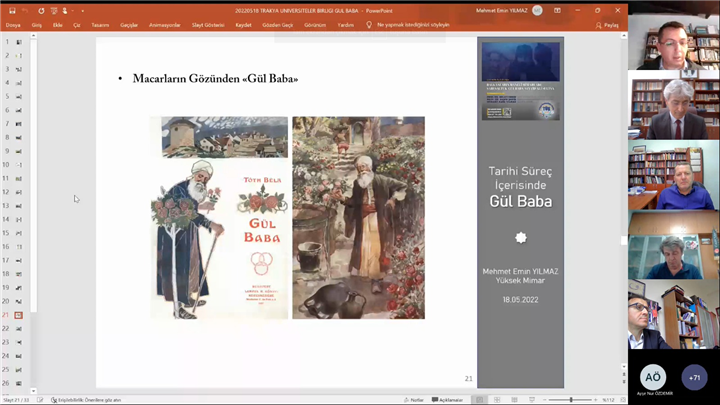The image size is (720, 405).
Task: Open the Yardım ribbon tab
Action: (346, 25)
